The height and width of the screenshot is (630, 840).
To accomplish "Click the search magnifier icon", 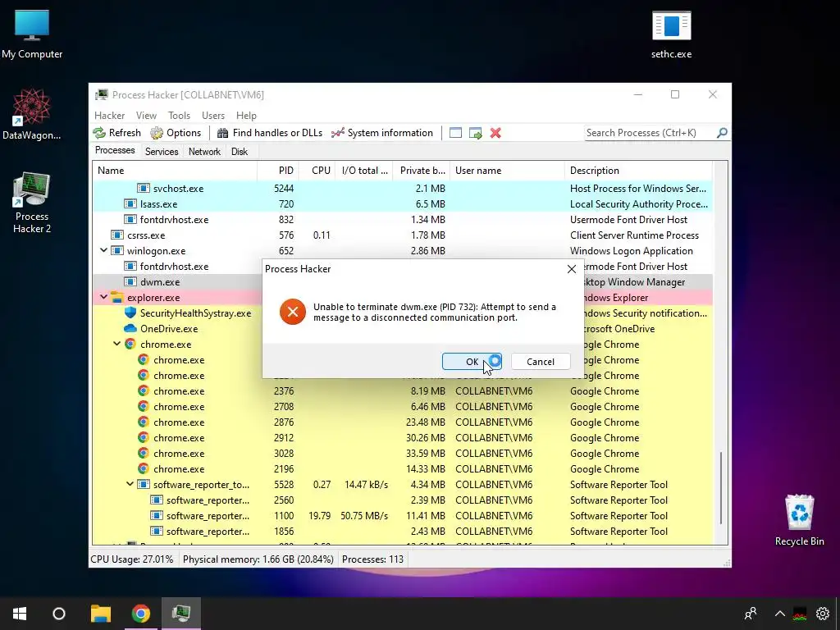I will 722,133.
